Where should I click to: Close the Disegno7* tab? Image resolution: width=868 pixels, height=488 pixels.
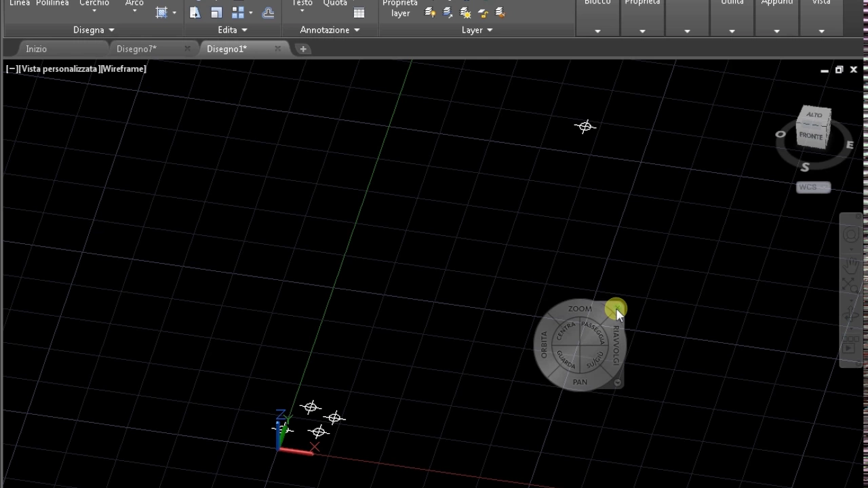tap(187, 49)
